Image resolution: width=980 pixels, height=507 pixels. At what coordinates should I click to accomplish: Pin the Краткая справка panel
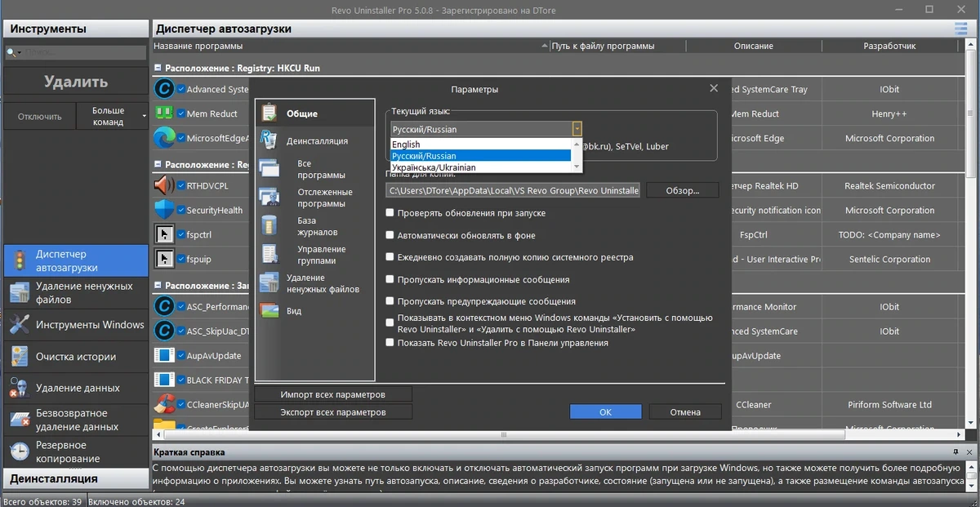955,451
